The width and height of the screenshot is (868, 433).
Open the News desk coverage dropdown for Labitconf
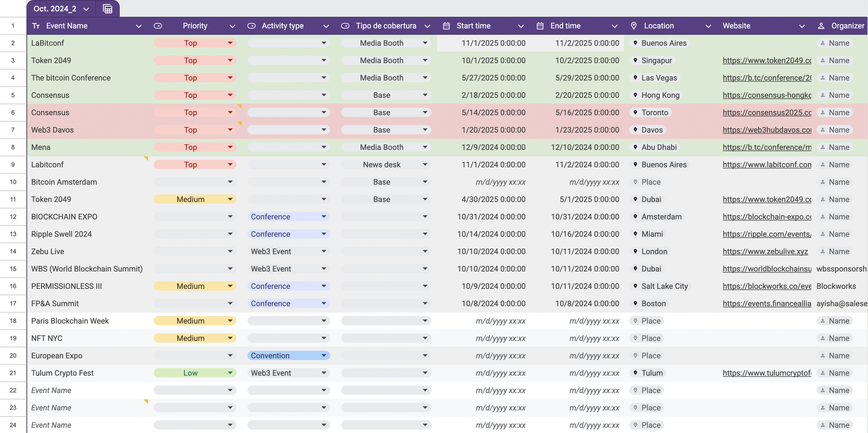pyautogui.click(x=386, y=164)
